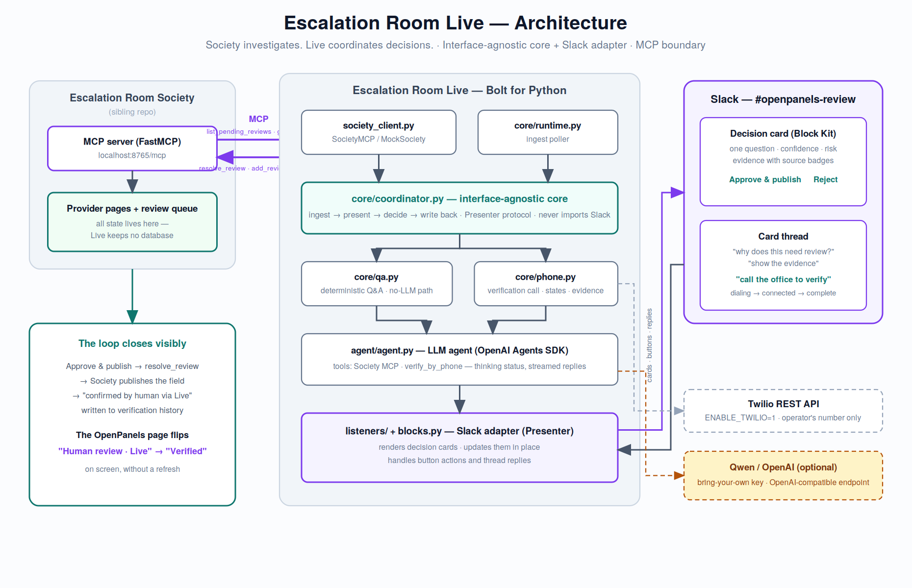Image resolution: width=912 pixels, height=588 pixels.
Task: Select the 'society_client.py' box
Action: click(379, 132)
